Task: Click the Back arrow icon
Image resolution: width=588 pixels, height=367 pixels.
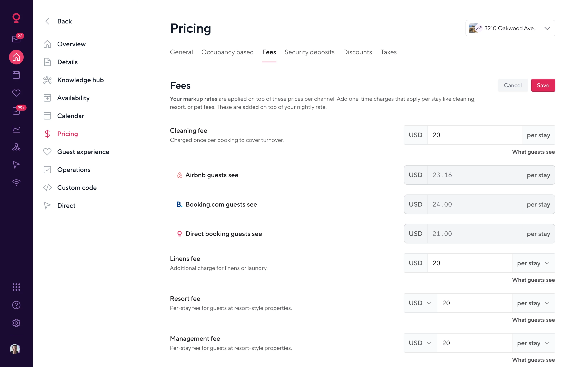Action: (x=47, y=21)
